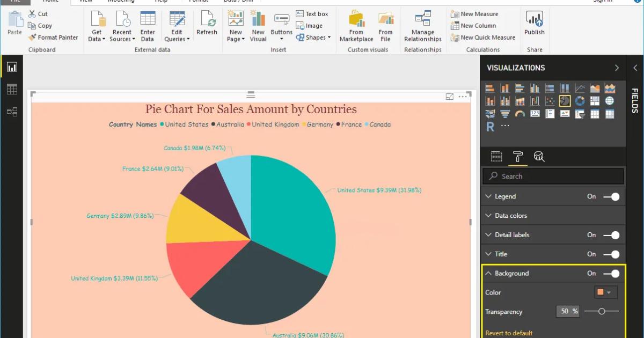Open the View ribbon tab
644x338 pixels.
point(85,1)
